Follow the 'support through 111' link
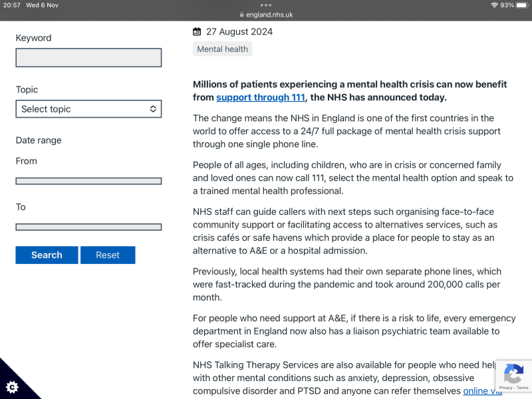The width and height of the screenshot is (532, 399). (x=261, y=98)
